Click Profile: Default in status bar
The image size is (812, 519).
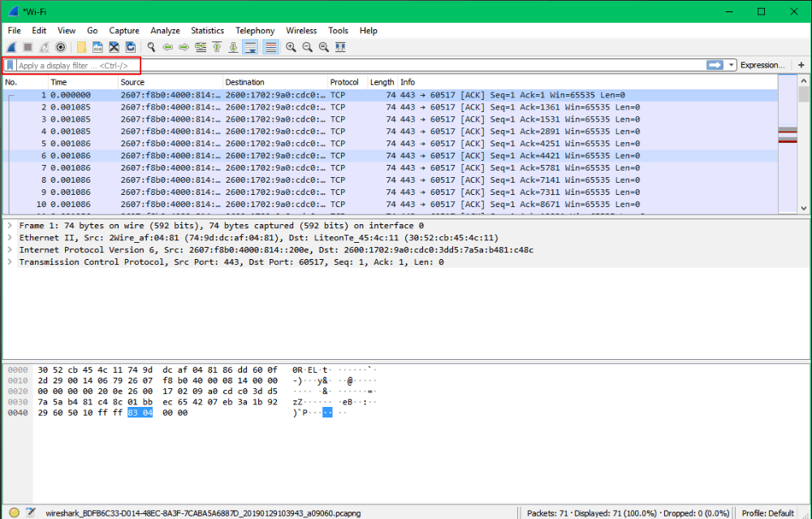tap(768, 513)
